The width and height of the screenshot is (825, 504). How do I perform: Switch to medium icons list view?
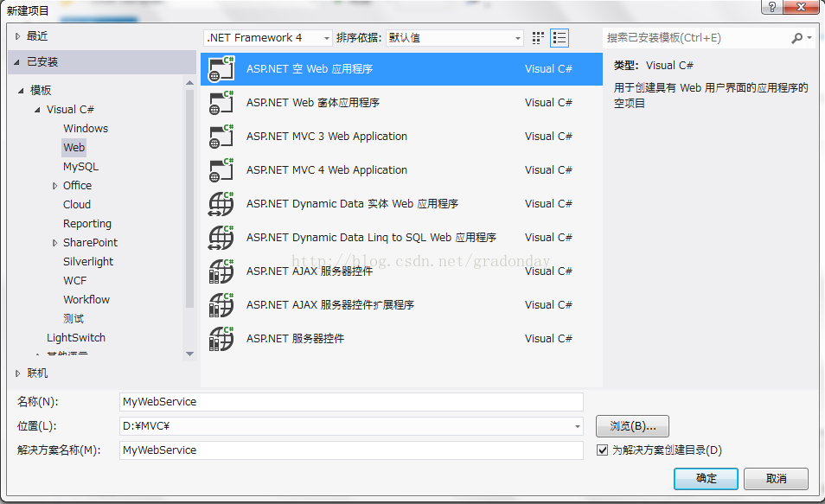[x=560, y=38]
